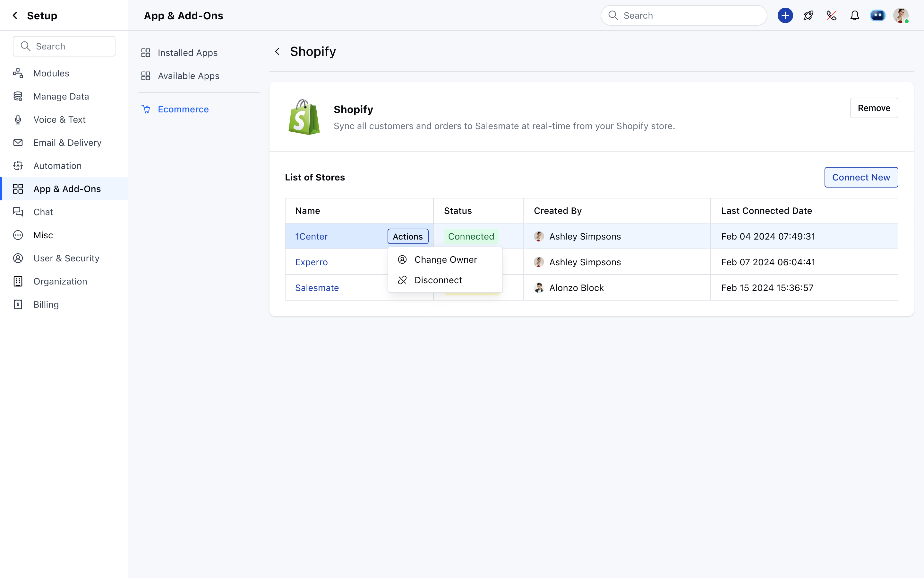Click the Available Apps grid icon
Screen dimensions: 924x578
pos(145,76)
